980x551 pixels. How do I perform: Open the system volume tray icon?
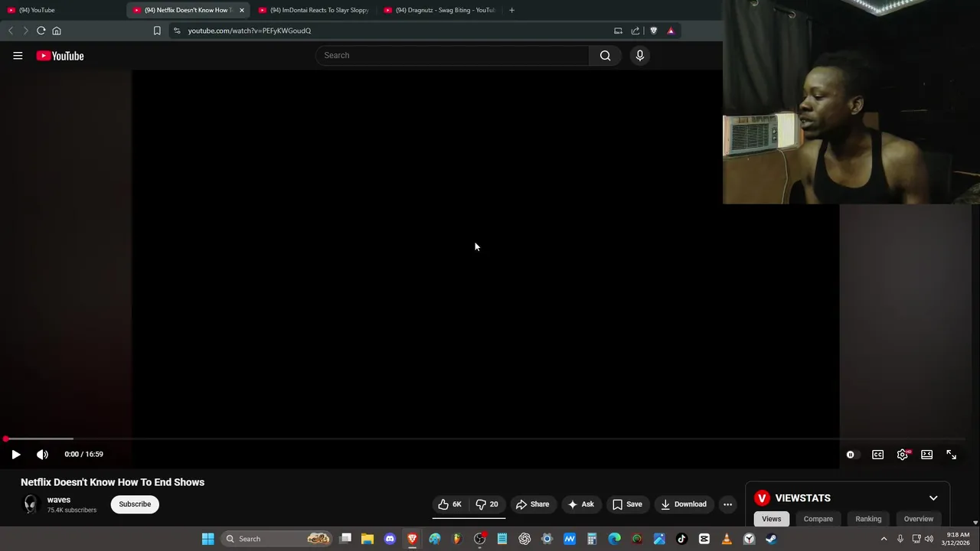click(x=929, y=539)
